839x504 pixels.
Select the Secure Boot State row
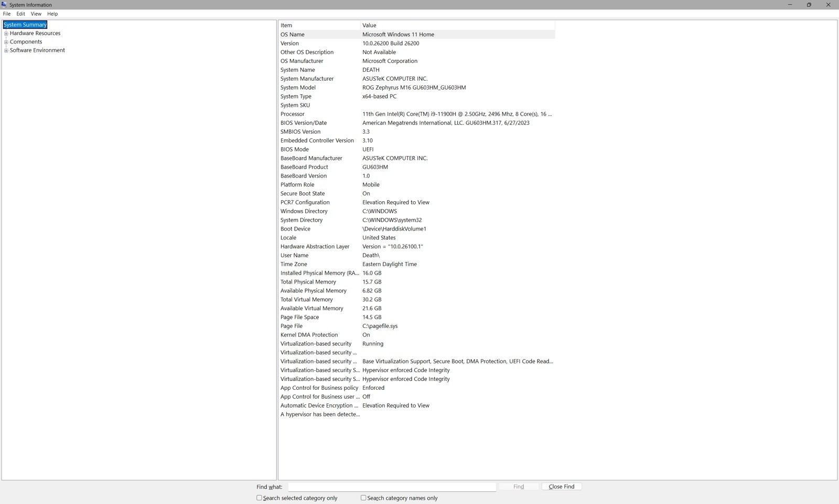click(x=416, y=194)
